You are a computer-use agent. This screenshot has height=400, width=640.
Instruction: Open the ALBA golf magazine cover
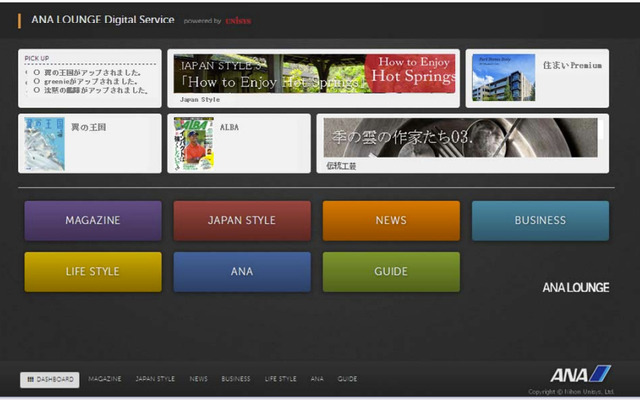(x=194, y=144)
